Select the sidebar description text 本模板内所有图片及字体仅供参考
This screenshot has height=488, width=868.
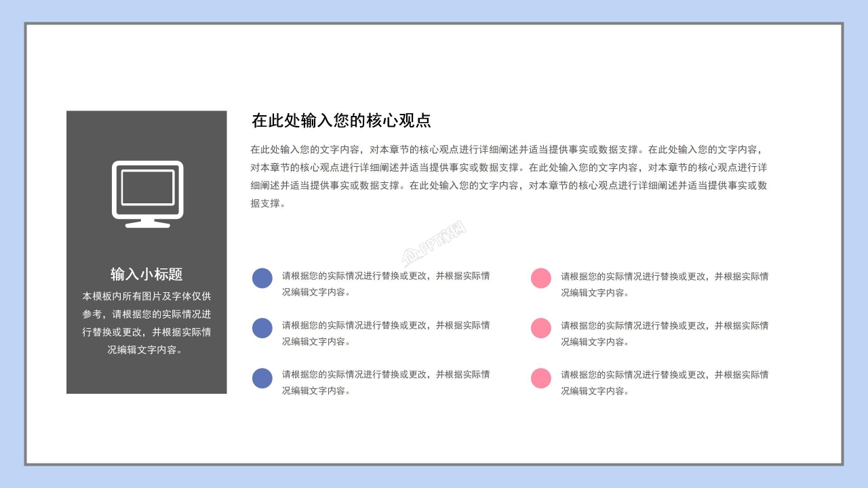pos(146,319)
